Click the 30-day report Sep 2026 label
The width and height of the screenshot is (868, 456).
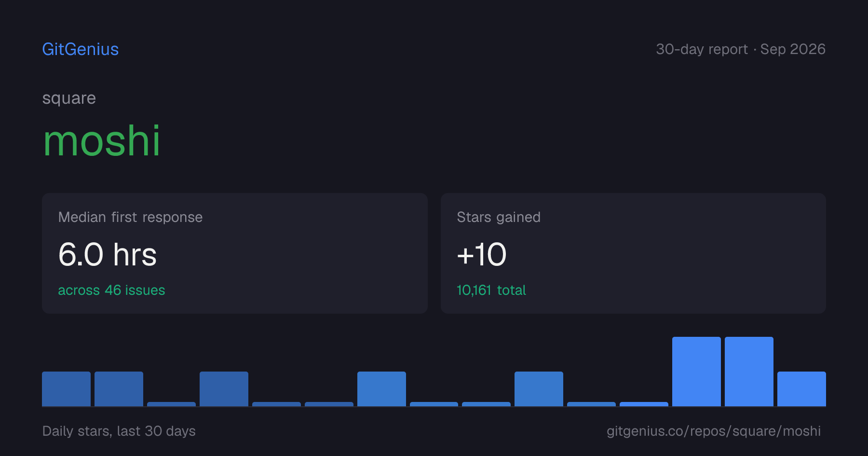[741, 49]
